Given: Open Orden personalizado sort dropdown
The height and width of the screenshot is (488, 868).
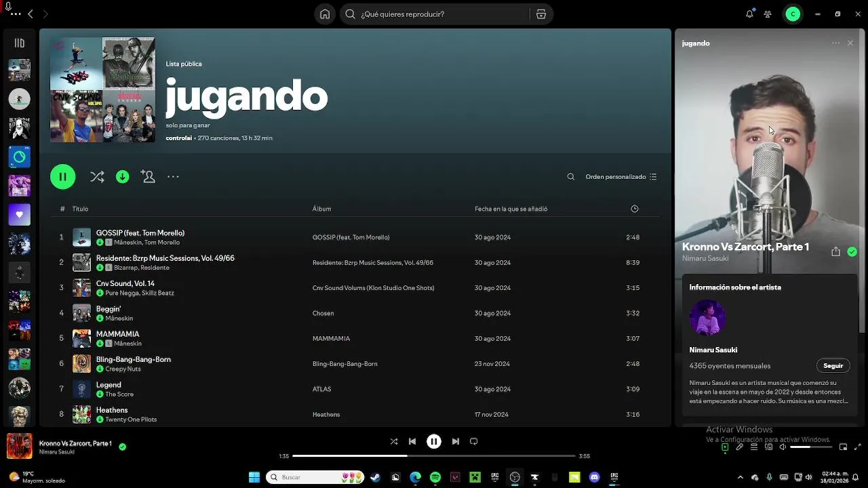Looking at the screenshot, I should (621, 177).
